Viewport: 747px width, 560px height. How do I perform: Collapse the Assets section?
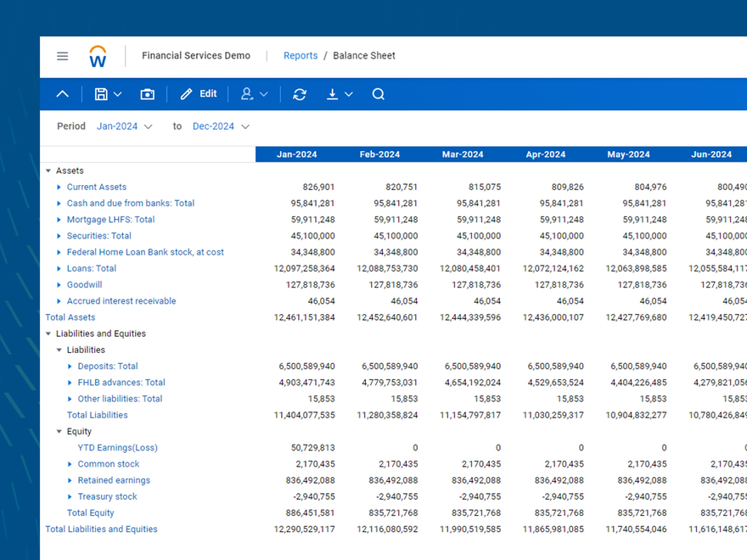(x=48, y=170)
